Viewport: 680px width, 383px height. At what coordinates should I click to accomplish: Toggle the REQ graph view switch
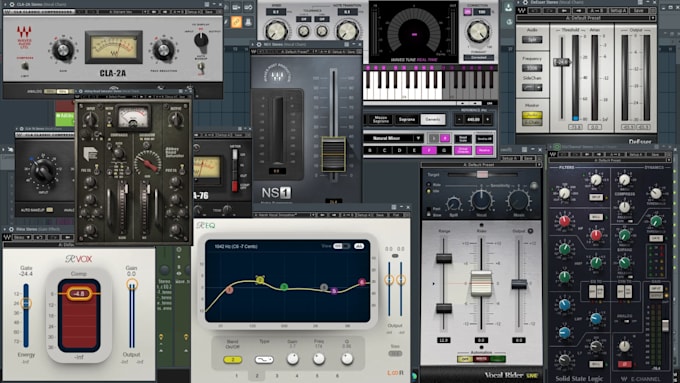click(x=341, y=246)
